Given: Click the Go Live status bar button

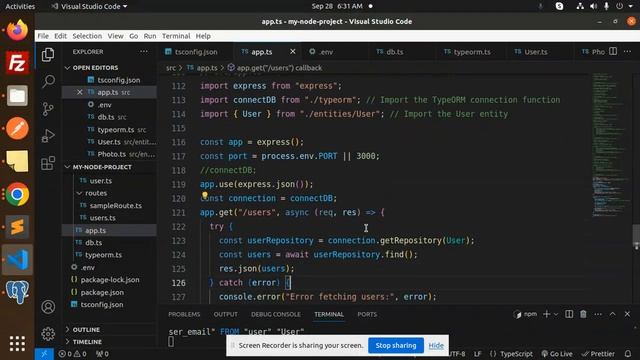Looking at the screenshot, I should [557, 354].
